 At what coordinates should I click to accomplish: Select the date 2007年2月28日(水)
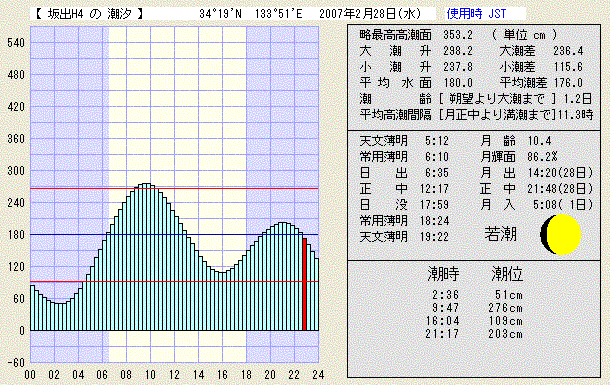pos(370,14)
